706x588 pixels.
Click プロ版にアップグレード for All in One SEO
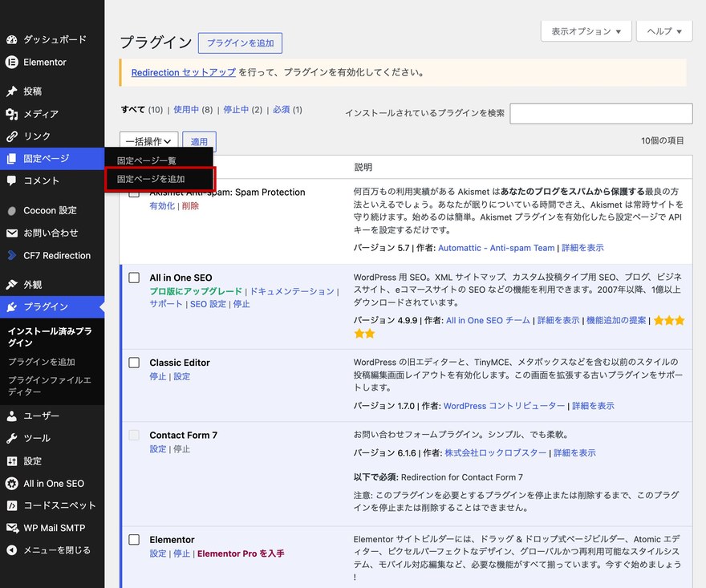[196, 291]
